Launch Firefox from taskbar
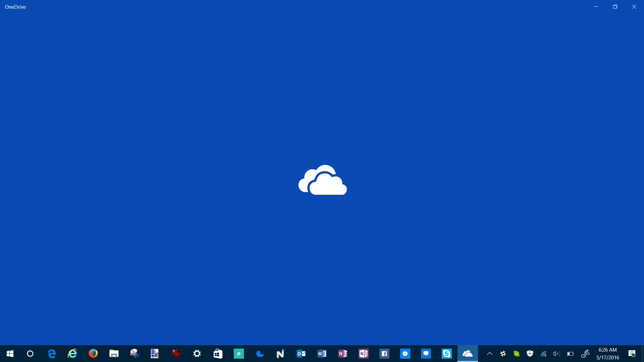 (x=93, y=354)
